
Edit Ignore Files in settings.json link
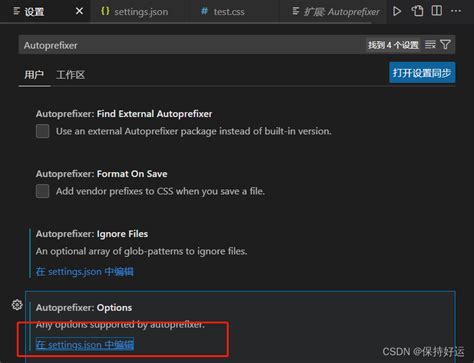coord(85,272)
